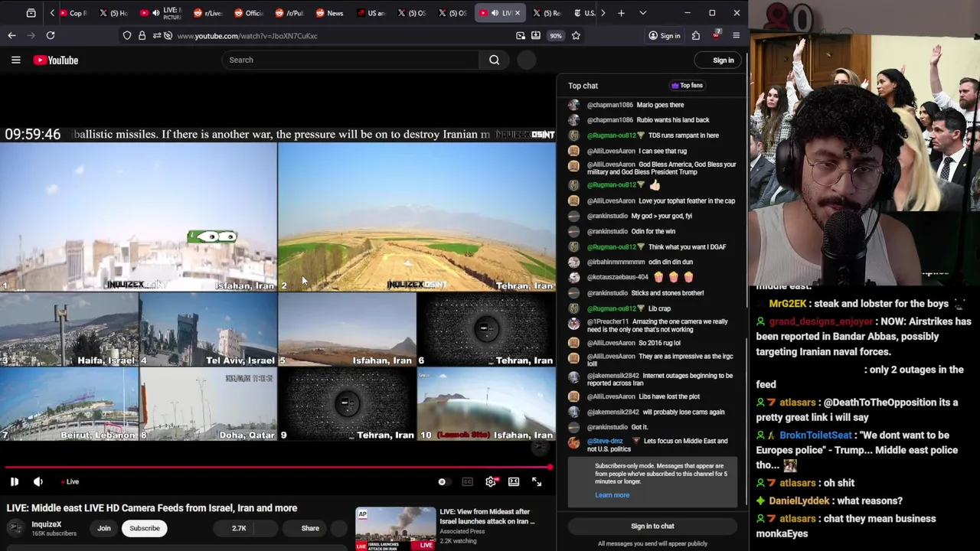Switch to the News Reddit tab
Viewport: 980px width, 551px height.
pos(329,13)
